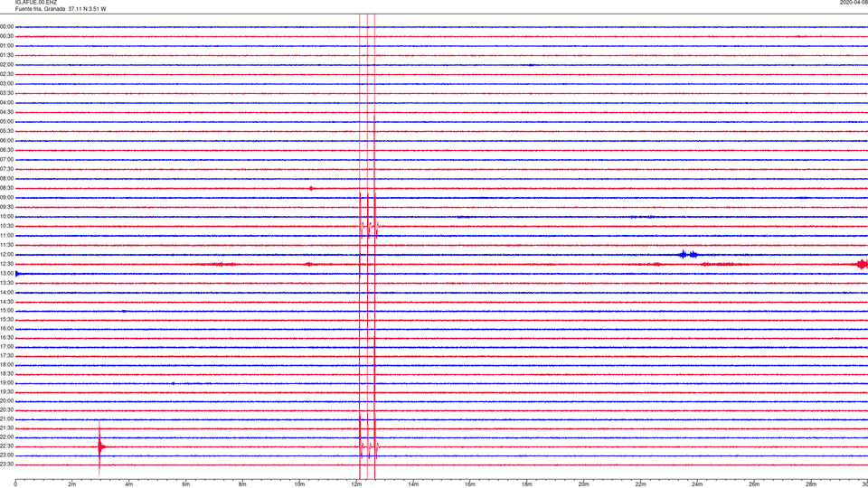Select the 09:00 trace time label
Image resolution: width=868 pixels, height=488 pixels.
(6, 198)
